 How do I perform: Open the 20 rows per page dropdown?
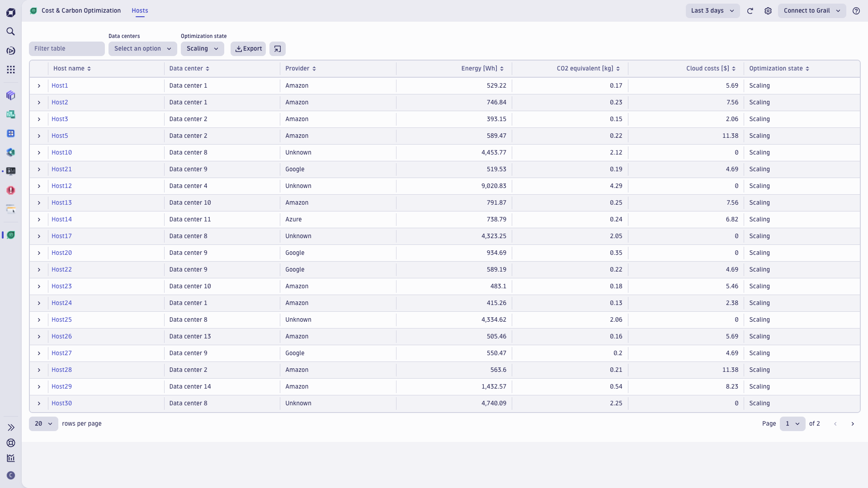[x=43, y=424]
